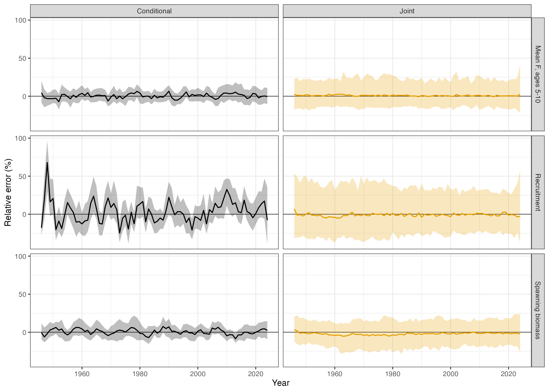Click the 2020 tick under the Joint column
Image resolution: width=549 pixels, height=392 pixels.
508,374
